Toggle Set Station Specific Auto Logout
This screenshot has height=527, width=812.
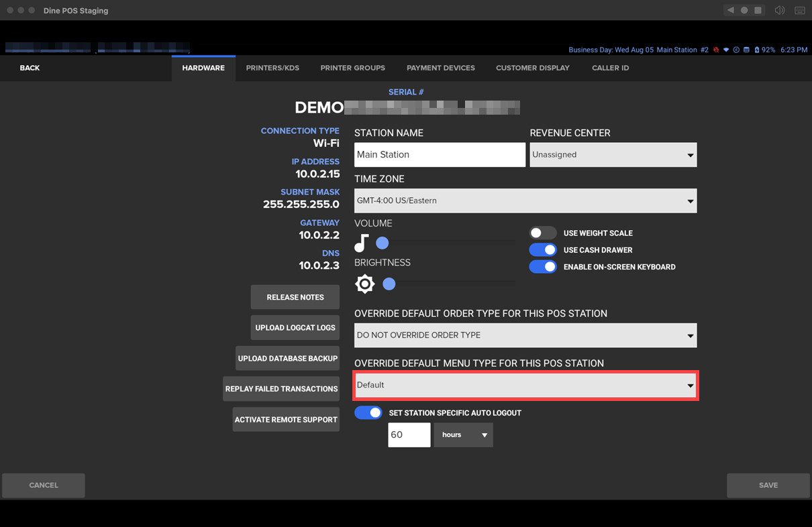368,412
